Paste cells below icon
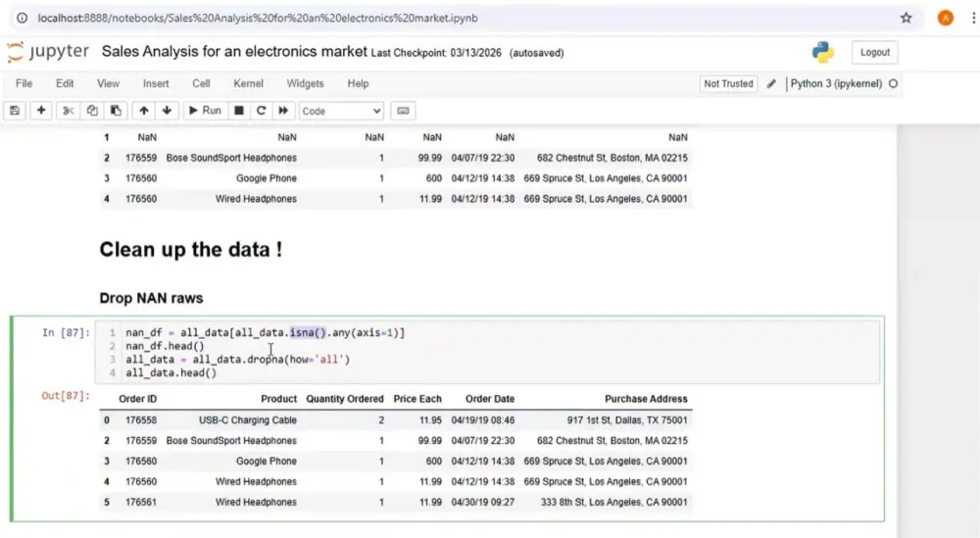Viewport: 980px width, 538px height. click(116, 111)
